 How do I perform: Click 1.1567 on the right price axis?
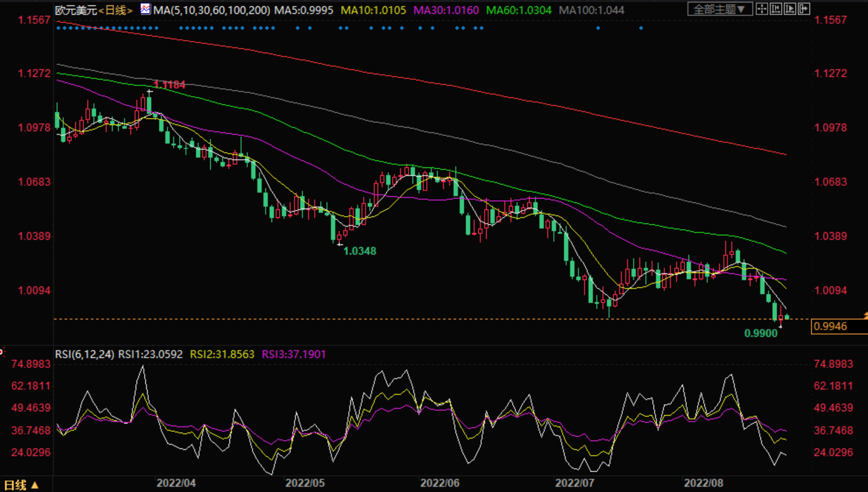(x=831, y=20)
